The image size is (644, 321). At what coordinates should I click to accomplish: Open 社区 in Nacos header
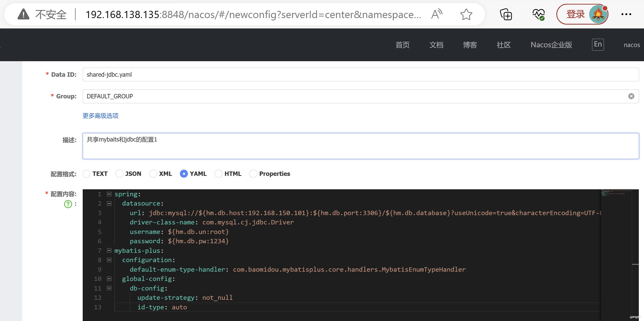(503, 45)
